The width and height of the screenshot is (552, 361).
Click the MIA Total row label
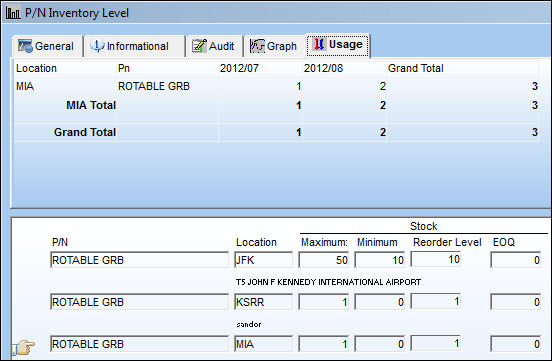[x=91, y=105]
